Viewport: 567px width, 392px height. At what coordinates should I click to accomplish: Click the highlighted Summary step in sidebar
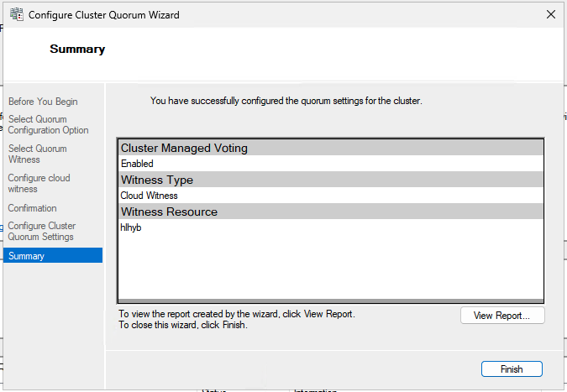(27, 256)
